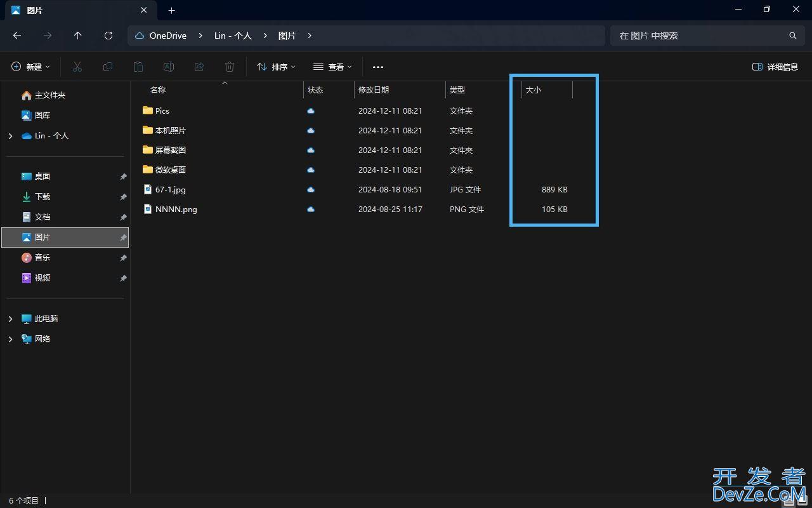Open the 查看 view dropdown
Screen dimensions: 812x508
pyautogui.click(x=332, y=67)
